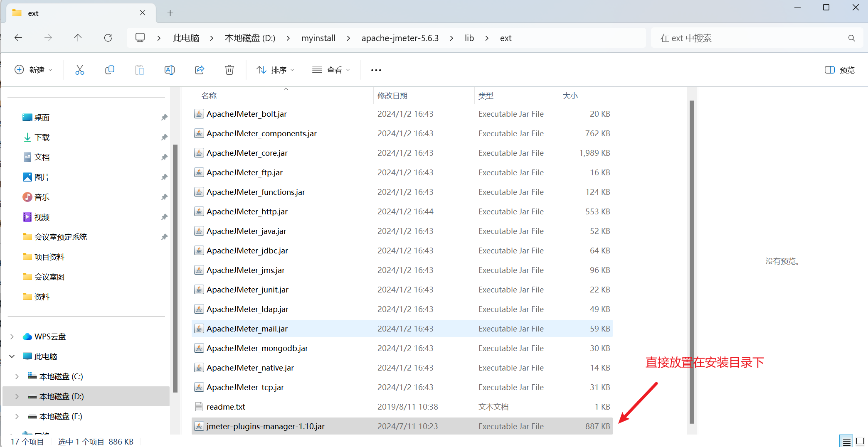Click the navigation pane vertical scrollbar
This screenshot has width=868, height=447.
[x=175, y=268]
